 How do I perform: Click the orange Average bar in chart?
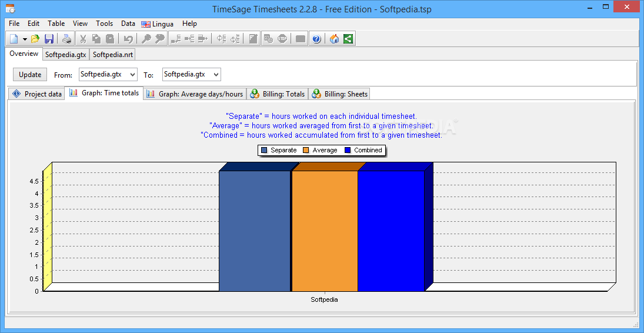click(325, 231)
